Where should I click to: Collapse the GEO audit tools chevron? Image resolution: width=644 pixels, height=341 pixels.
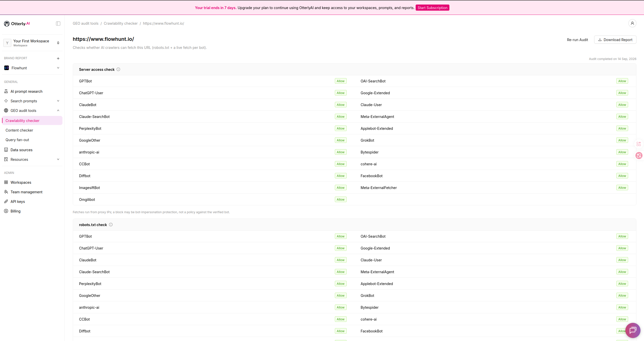click(58, 110)
